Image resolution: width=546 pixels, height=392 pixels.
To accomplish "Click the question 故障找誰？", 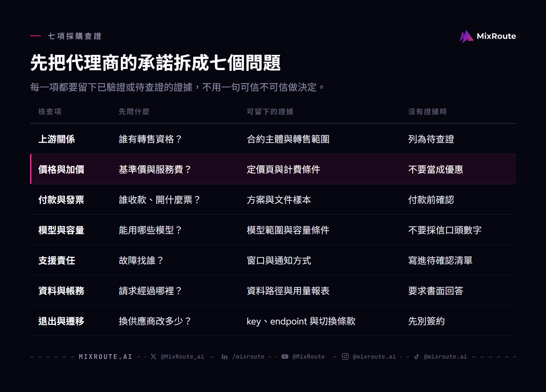I will [x=141, y=260].
